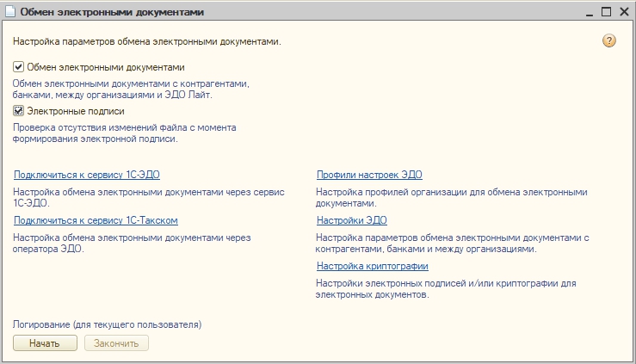
Task: Open help via the question mark icon
Action: [608, 40]
